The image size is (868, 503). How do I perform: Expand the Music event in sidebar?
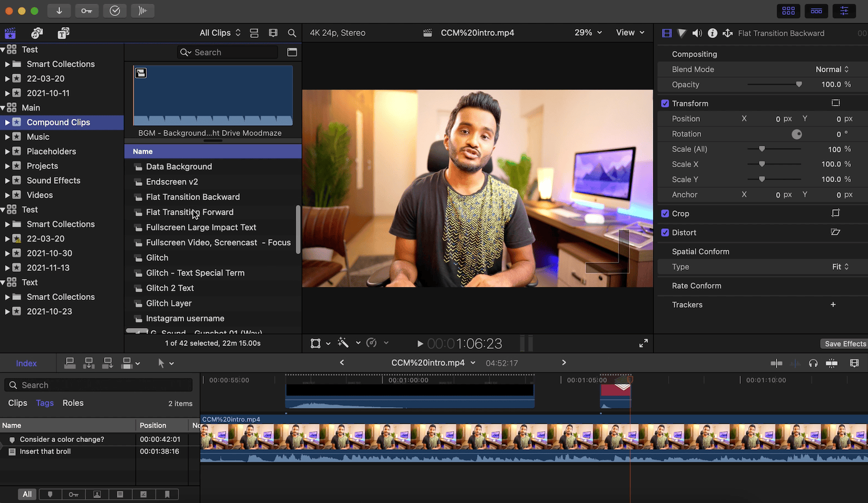click(x=7, y=137)
